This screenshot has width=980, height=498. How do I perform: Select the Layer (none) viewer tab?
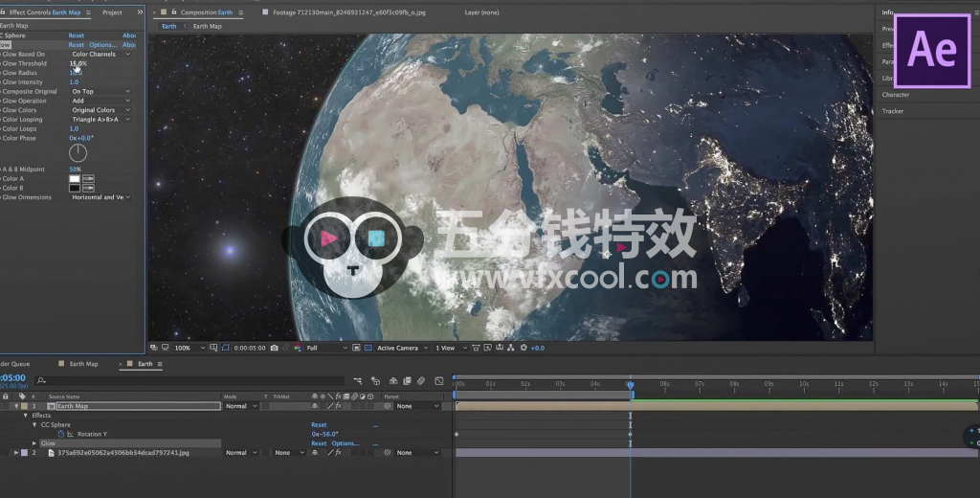[482, 12]
